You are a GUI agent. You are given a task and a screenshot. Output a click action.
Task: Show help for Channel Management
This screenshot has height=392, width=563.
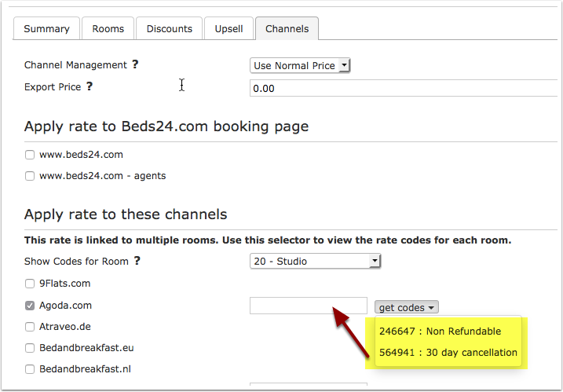point(135,64)
